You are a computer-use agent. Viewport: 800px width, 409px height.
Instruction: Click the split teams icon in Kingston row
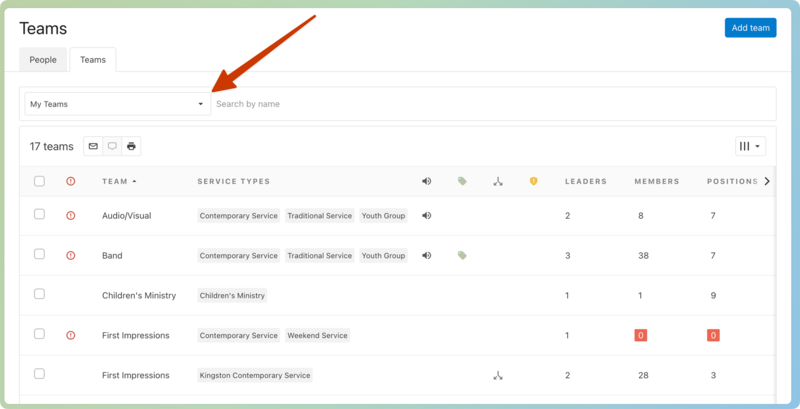pos(497,376)
